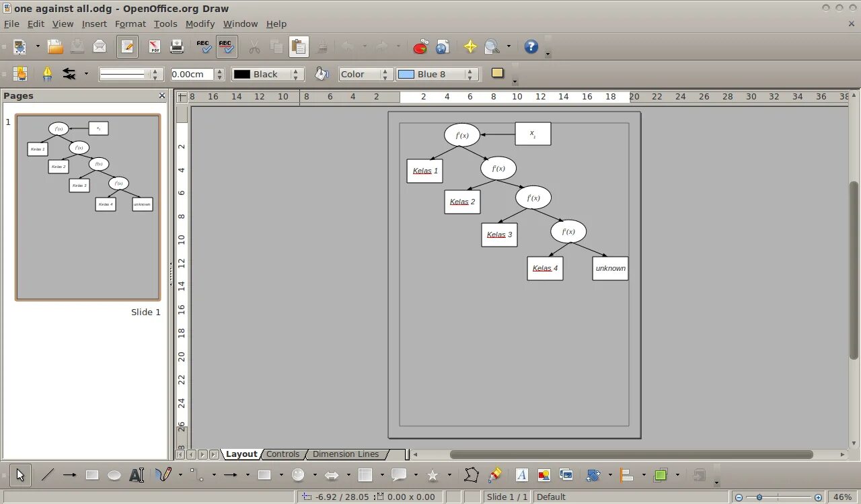Expand the Zoom tool dropdown arrow
The width and height of the screenshot is (861, 504).
click(509, 46)
